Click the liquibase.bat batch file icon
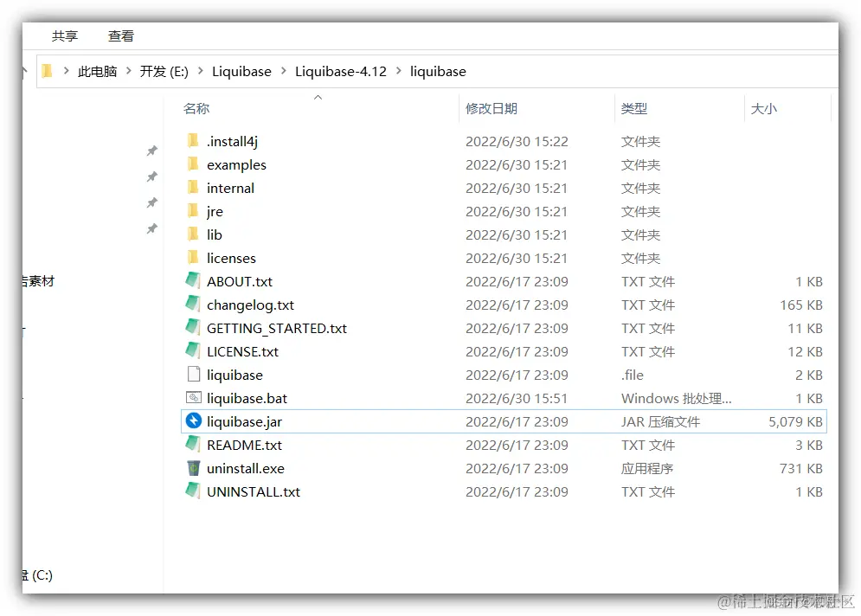Screen dimensions: 861x616 (194, 397)
